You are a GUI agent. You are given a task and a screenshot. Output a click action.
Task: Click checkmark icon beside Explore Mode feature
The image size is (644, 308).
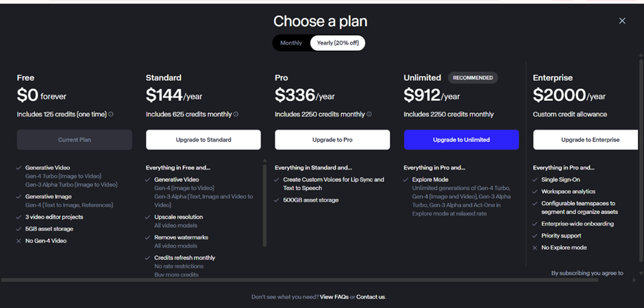[x=406, y=180]
